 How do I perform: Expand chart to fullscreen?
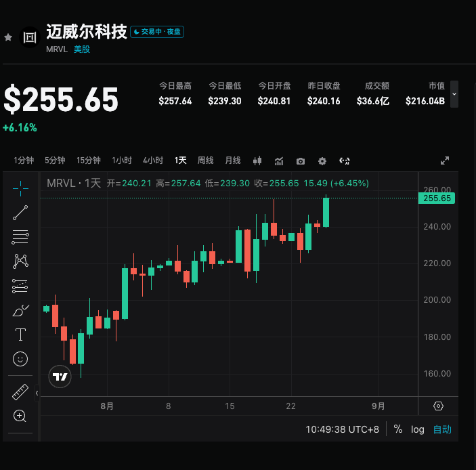[x=445, y=161]
